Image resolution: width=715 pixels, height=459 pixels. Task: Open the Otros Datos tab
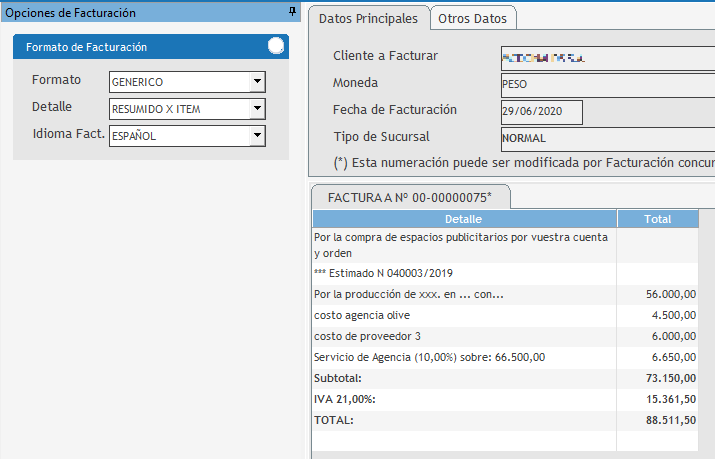click(x=473, y=19)
